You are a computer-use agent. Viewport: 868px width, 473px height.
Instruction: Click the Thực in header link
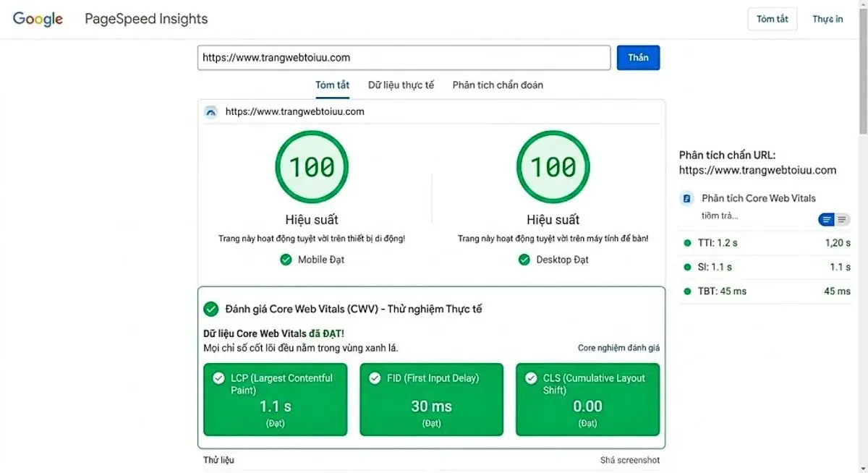pos(827,19)
